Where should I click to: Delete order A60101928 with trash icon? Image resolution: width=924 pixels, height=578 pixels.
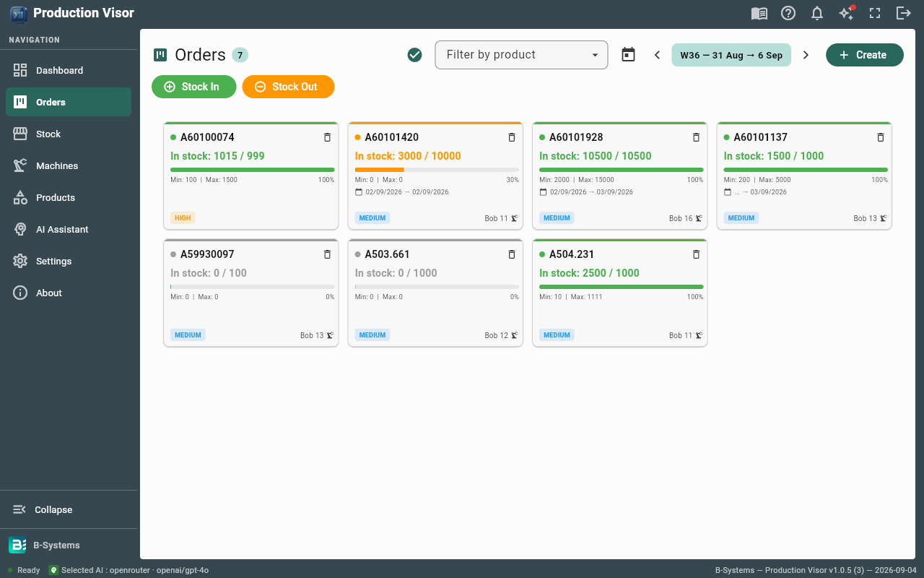[696, 137]
